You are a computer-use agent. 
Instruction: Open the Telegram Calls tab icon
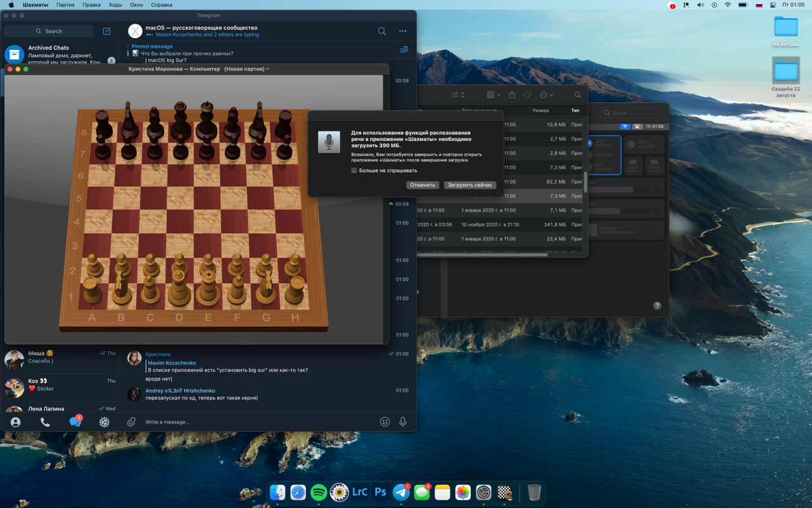click(45, 422)
